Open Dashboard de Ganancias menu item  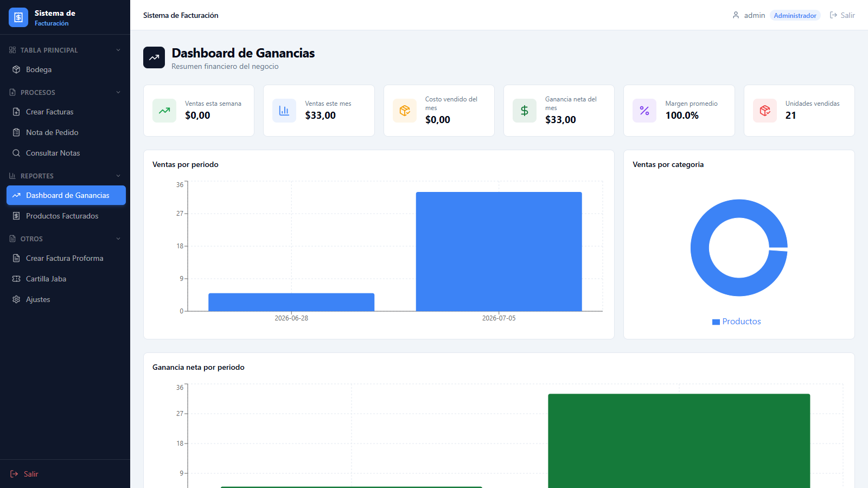(66, 195)
